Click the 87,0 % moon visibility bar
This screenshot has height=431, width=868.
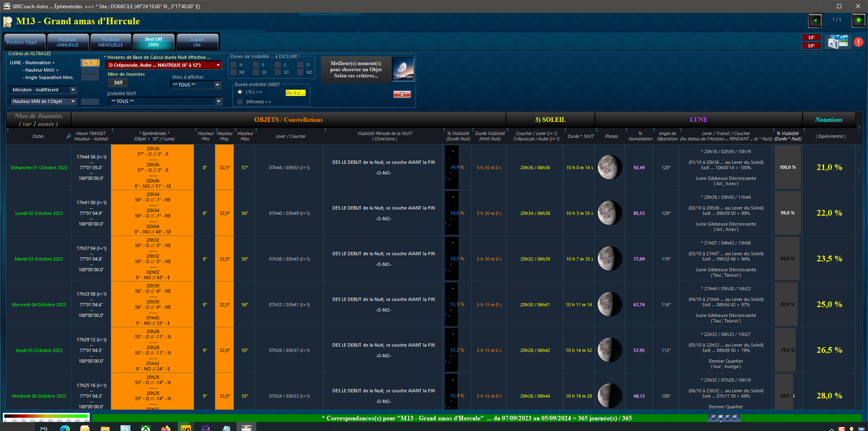coord(786,305)
